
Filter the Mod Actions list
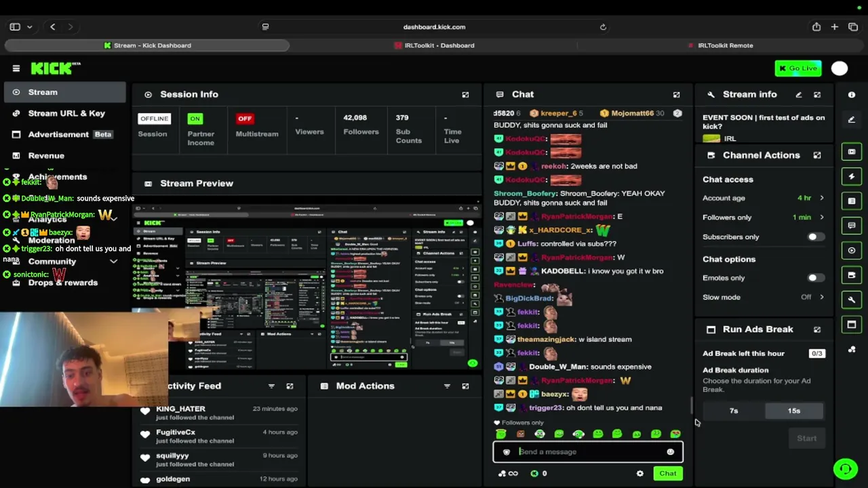tap(447, 386)
